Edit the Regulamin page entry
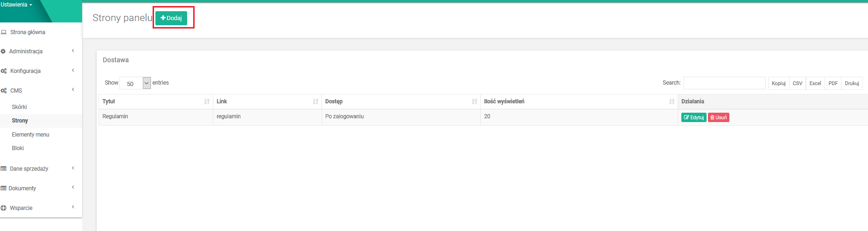The image size is (868, 231). click(x=693, y=117)
